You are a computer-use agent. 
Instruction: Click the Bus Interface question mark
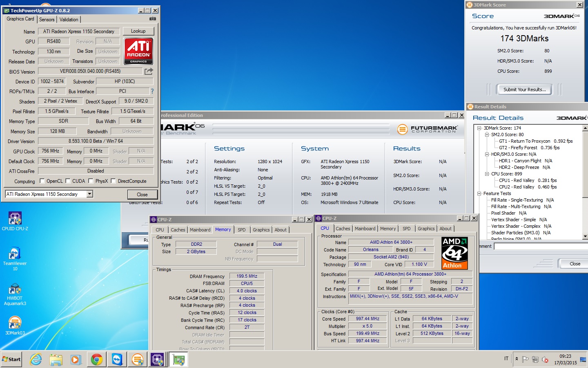tap(152, 91)
